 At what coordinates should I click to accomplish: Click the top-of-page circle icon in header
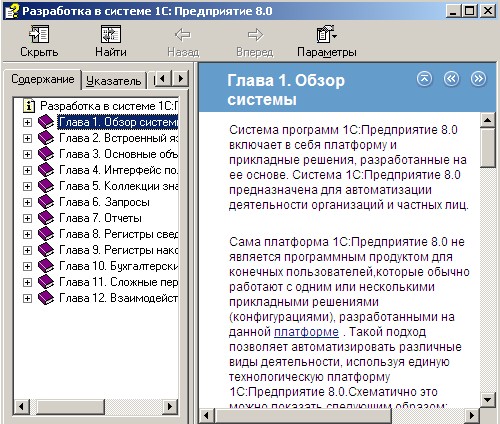click(424, 79)
